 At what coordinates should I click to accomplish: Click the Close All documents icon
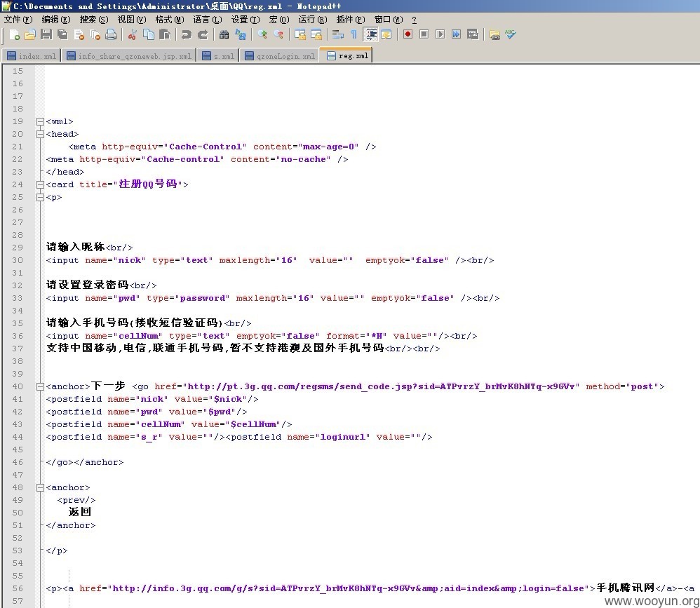[95, 35]
